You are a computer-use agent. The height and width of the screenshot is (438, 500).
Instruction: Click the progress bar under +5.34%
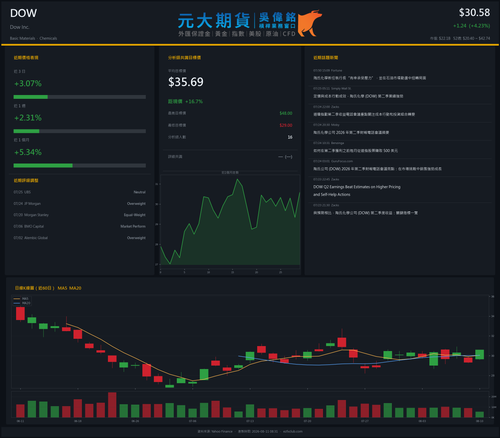80,166
